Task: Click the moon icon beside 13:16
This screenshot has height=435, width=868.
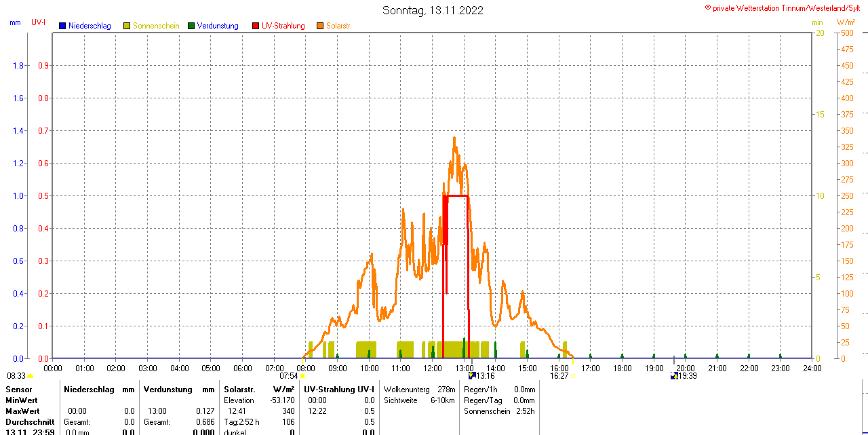Action: pyautogui.click(x=472, y=375)
